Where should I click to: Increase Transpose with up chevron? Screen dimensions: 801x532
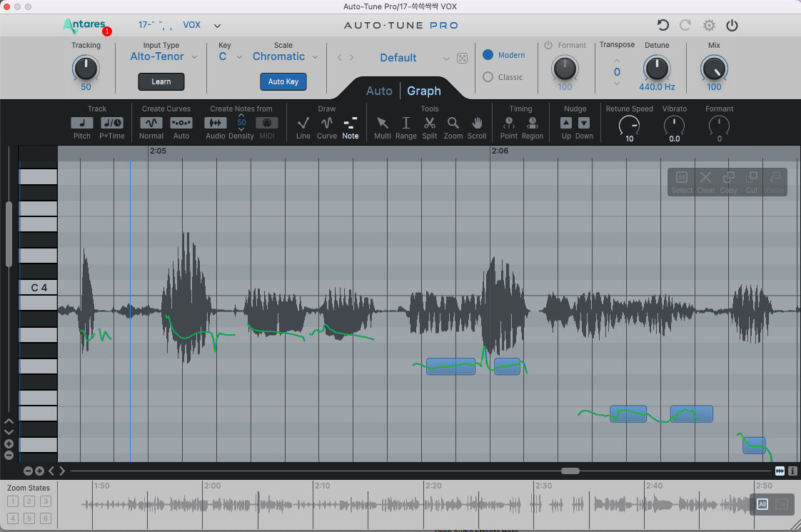point(617,61)
